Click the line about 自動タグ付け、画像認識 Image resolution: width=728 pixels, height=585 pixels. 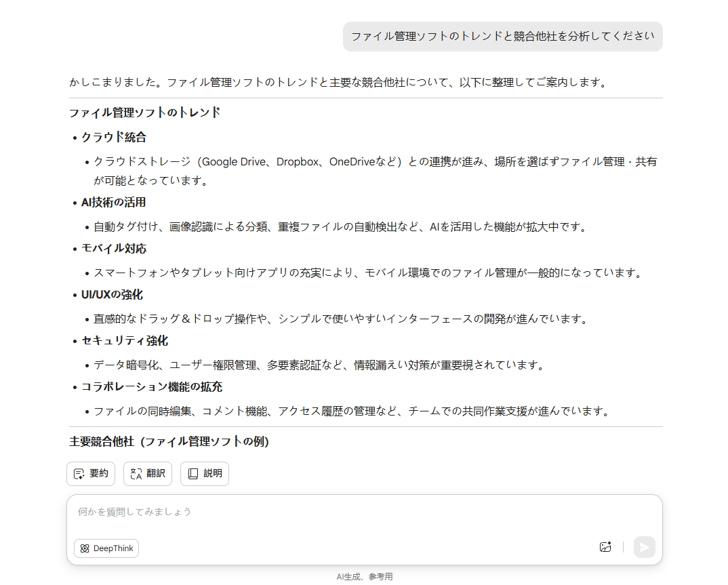coord(341,226)
